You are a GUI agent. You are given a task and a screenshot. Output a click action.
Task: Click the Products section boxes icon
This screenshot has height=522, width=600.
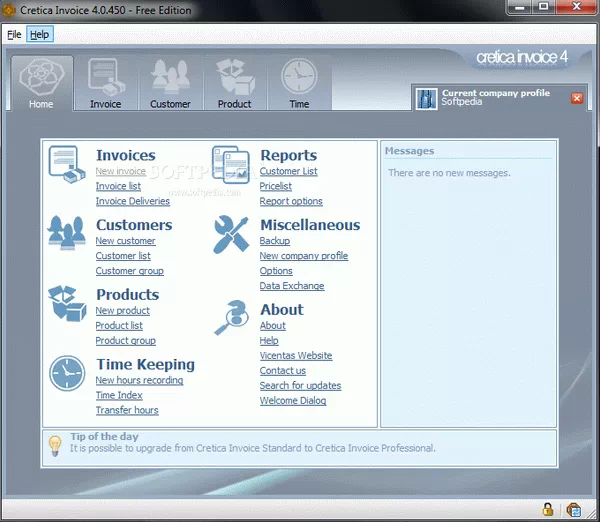[x=67, y=303]
